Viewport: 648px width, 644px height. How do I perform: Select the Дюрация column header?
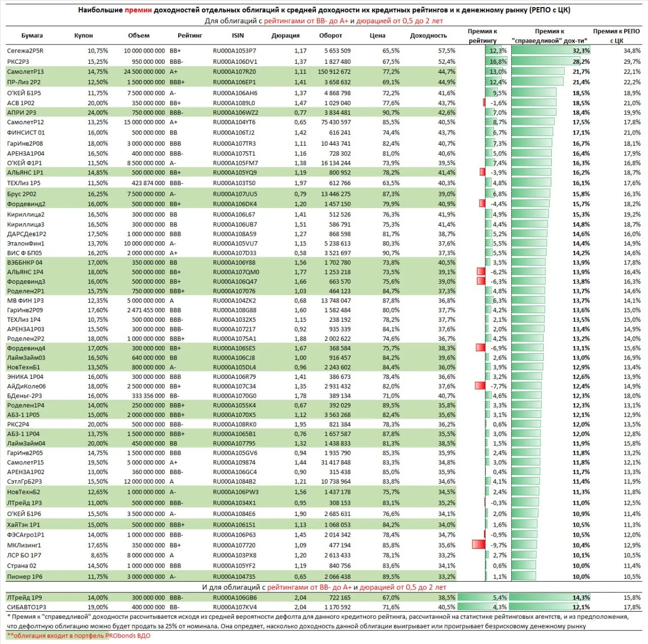286,35
